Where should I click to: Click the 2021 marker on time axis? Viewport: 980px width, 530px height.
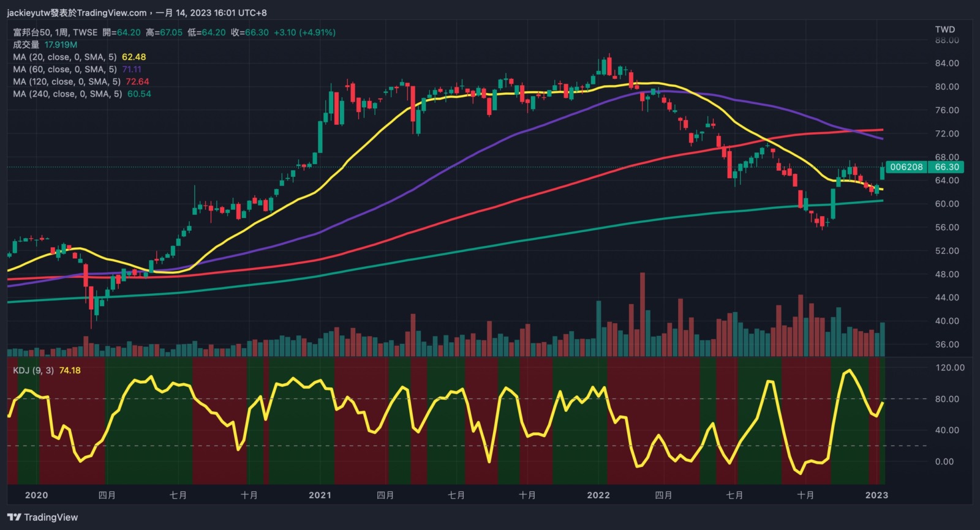tap(320, 495)
